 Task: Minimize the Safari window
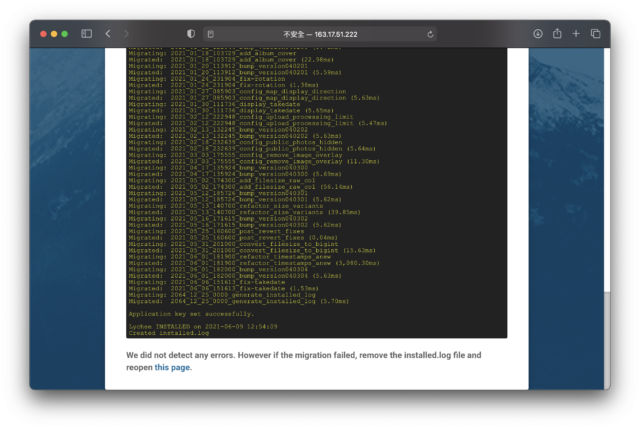(54, 34)
